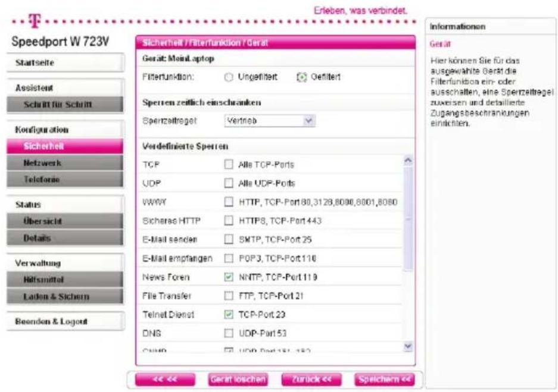Click the Informationen panel title
The height and width of the screenshot is (392, 558).
click(x=457, y=27)
